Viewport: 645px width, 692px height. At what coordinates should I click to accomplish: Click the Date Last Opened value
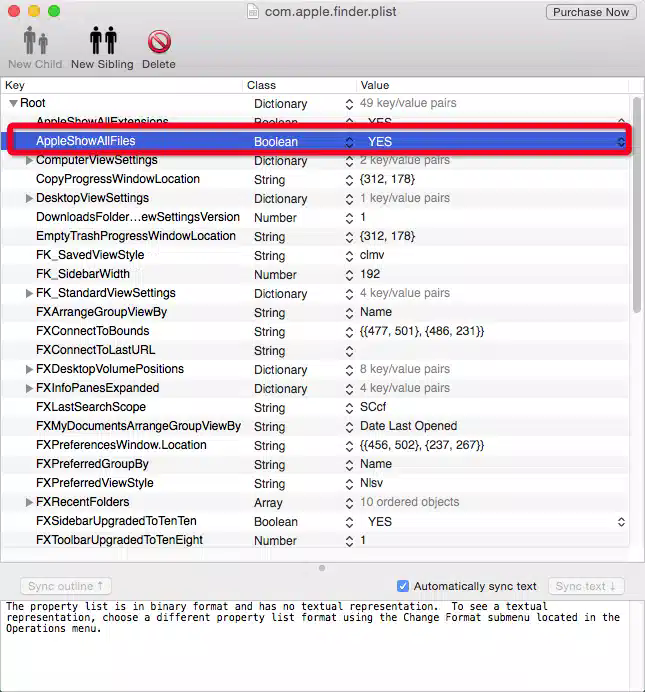pyautogui.click(x=408, y=426)
